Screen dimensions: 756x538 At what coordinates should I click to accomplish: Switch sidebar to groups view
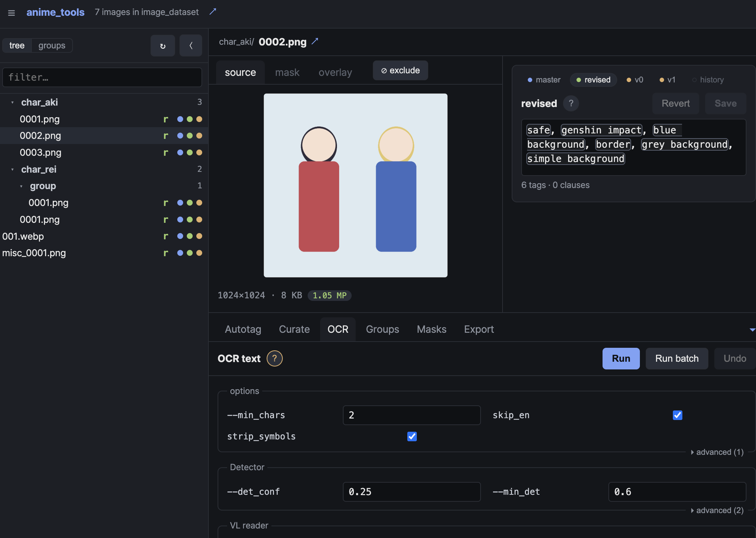click(52, 45)
